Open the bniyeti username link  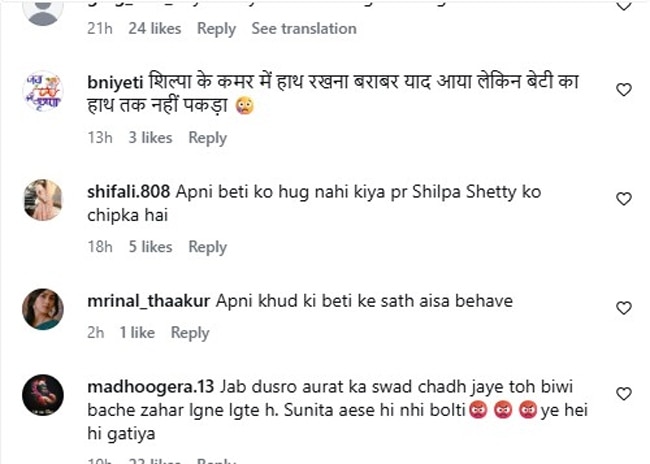[x=115, y=82]
